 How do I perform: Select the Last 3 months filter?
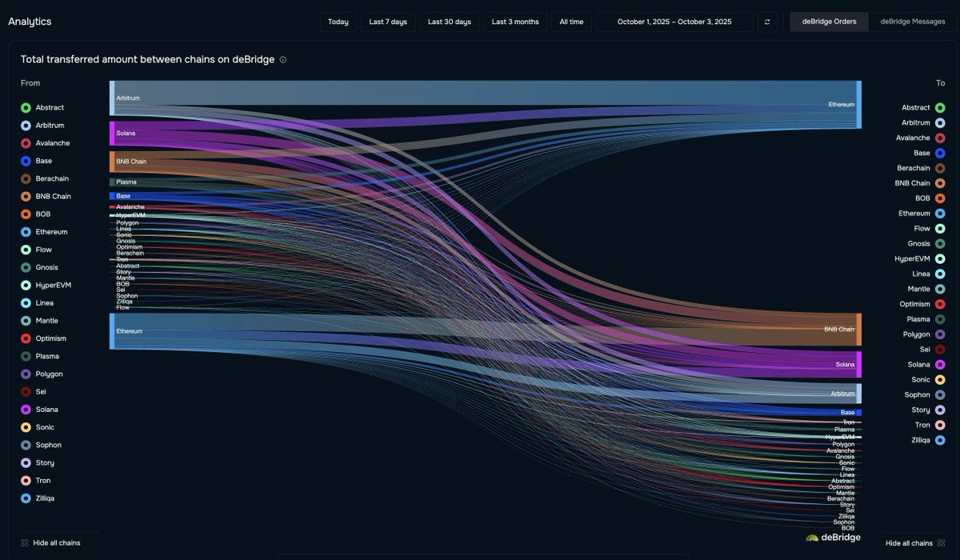pyautogui.click(x=515, y=22)
